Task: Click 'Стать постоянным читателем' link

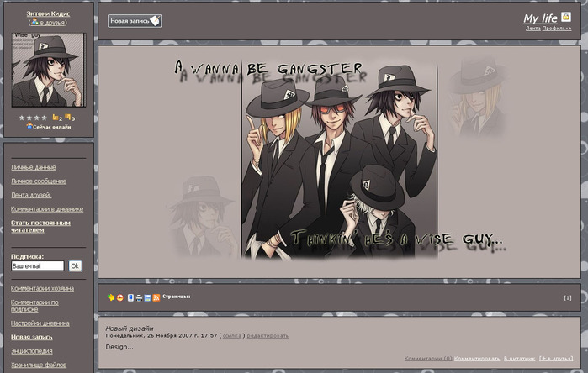Action: coord(40,226)
